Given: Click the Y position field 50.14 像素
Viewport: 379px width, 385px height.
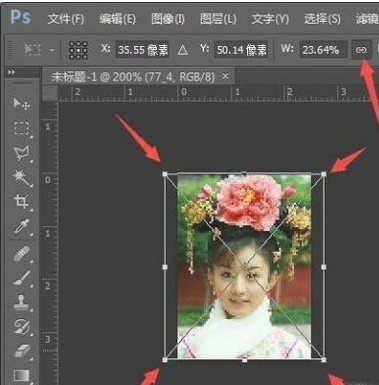Looking at the screenshot, I should pos(241,50).
